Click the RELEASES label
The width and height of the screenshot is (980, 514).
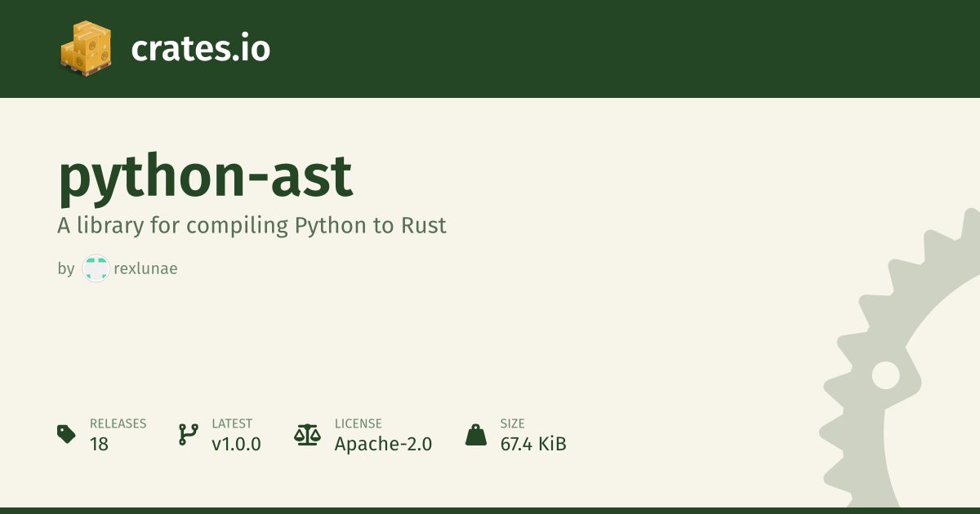tap(118, 423)
